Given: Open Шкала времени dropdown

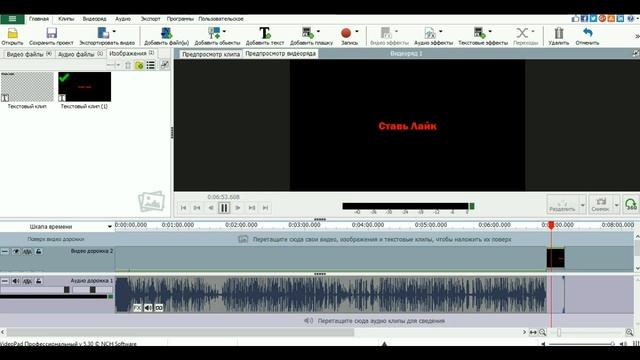Looking at the screenshot, I should (x=110, y=227).
